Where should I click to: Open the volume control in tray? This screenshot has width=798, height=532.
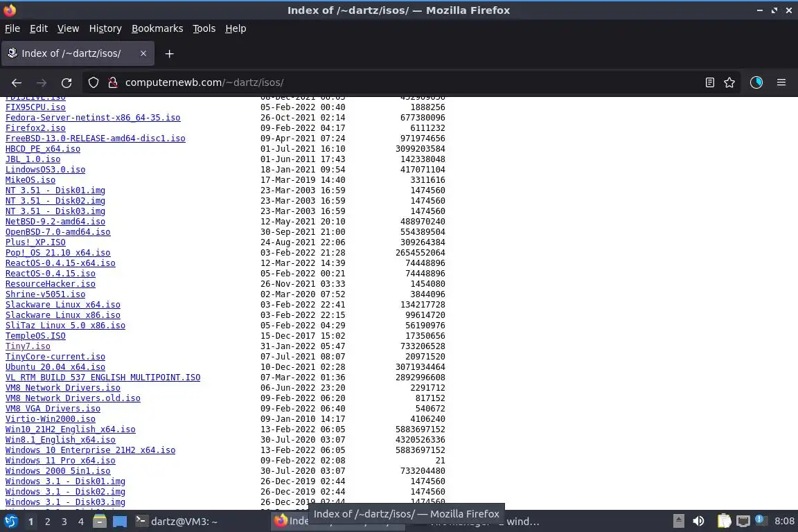(x=698, y=521)
